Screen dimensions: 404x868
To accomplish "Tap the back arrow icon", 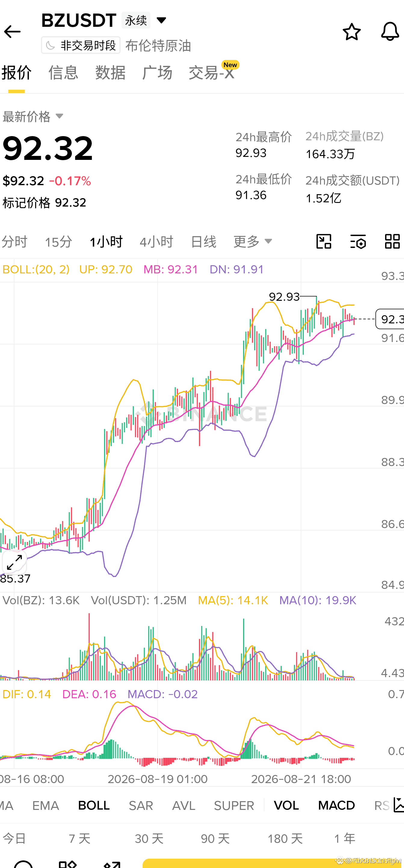I will point(12,32).
